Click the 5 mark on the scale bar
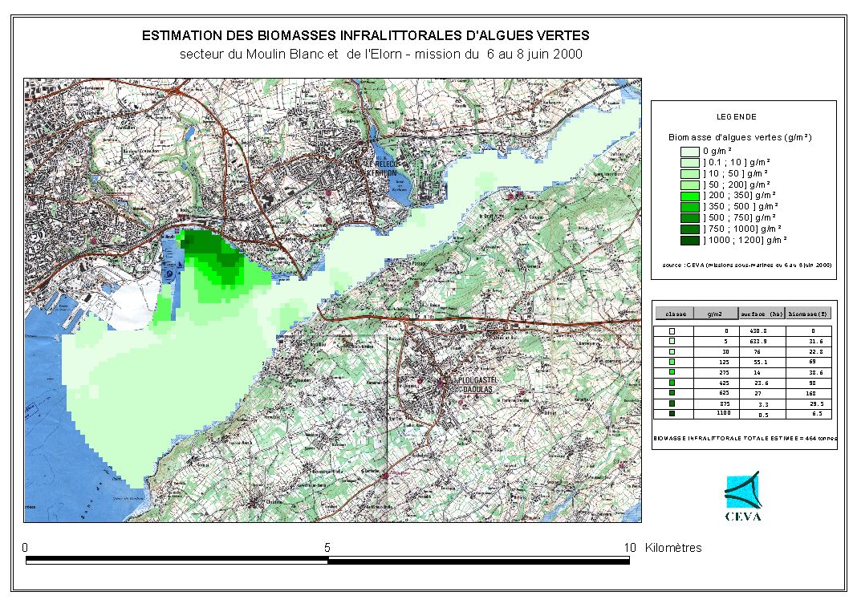This screenshot has height=616, width=853. pyautogui.click(x=327, y=547)
